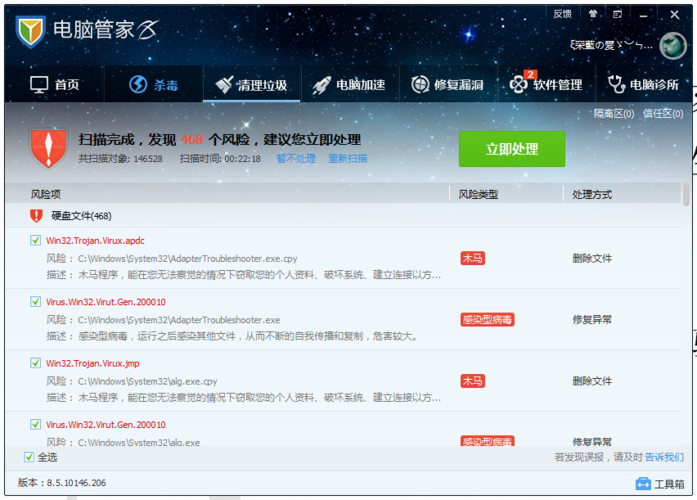Click the green 立即处理 button
Viewport: 697px width, 500px height.
click(512, 149)
